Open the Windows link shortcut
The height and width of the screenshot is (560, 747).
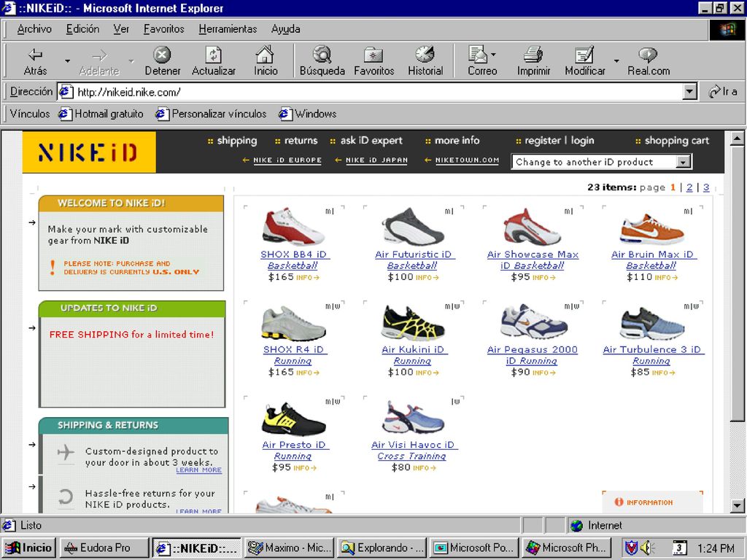pos(308,114)
